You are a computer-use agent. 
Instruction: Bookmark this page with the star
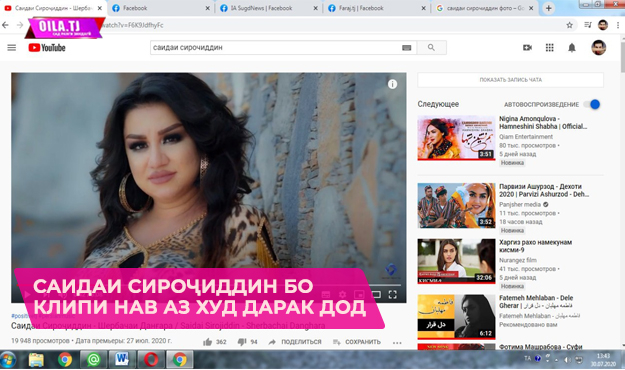point(569,25)
